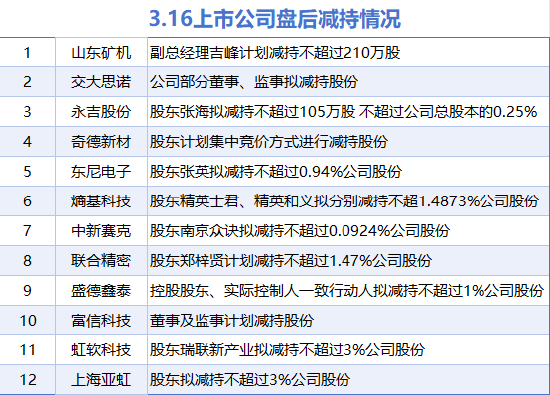Select company name 上海亚虹

(x=101, y=380)
